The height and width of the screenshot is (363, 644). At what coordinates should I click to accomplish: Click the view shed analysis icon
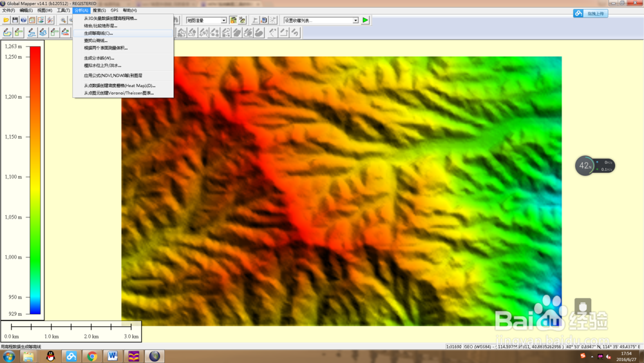(x=264, y=20)
